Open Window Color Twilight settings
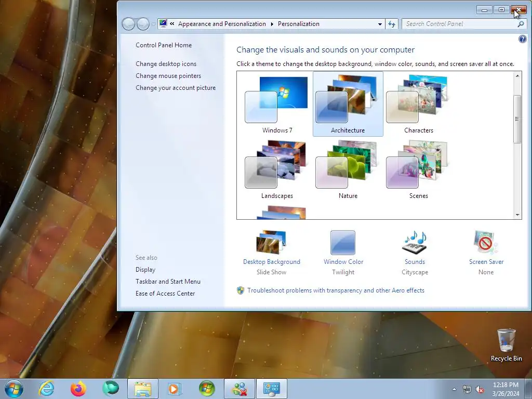 coord(343,252)
